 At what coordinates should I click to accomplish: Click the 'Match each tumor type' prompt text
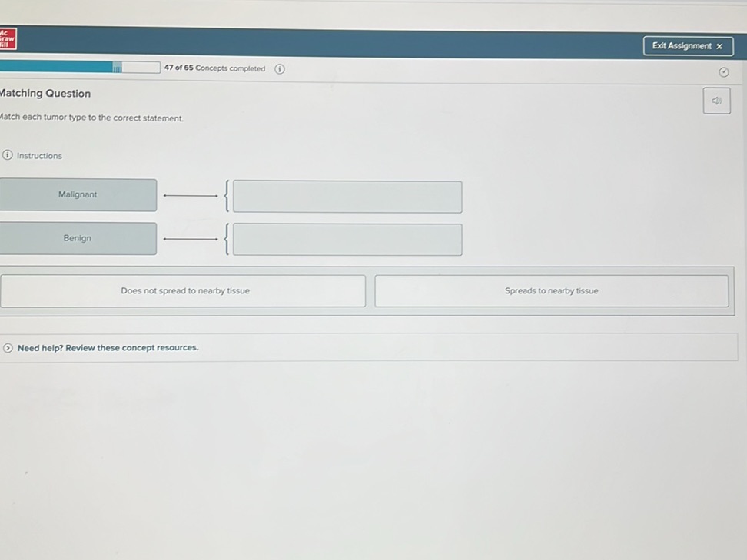(92, 118)
